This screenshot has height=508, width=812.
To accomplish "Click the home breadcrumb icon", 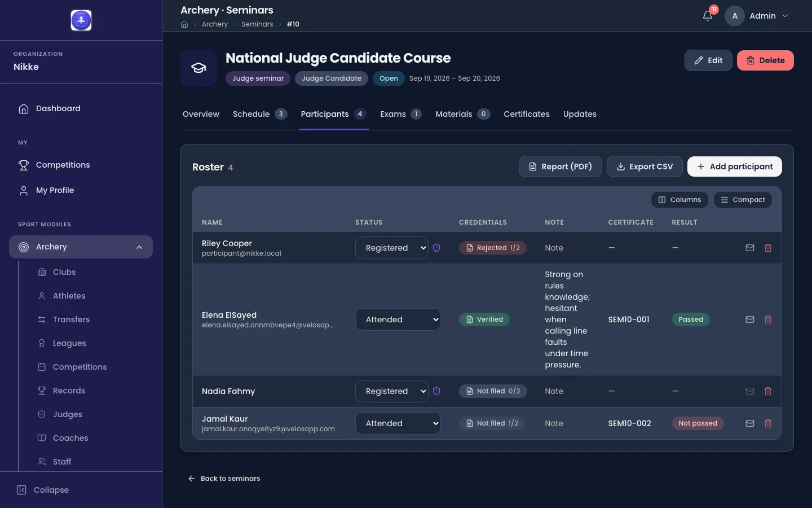I will (184, 24).
